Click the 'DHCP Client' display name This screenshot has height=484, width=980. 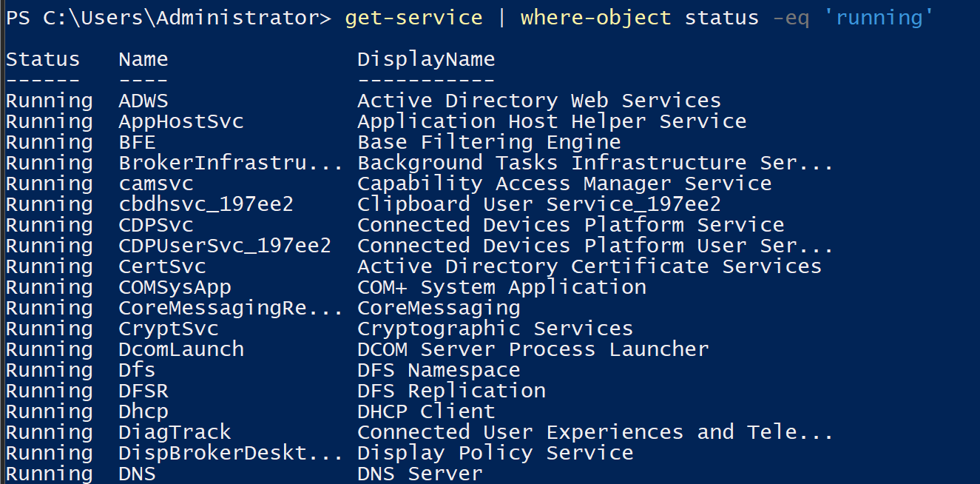(426, 411)
